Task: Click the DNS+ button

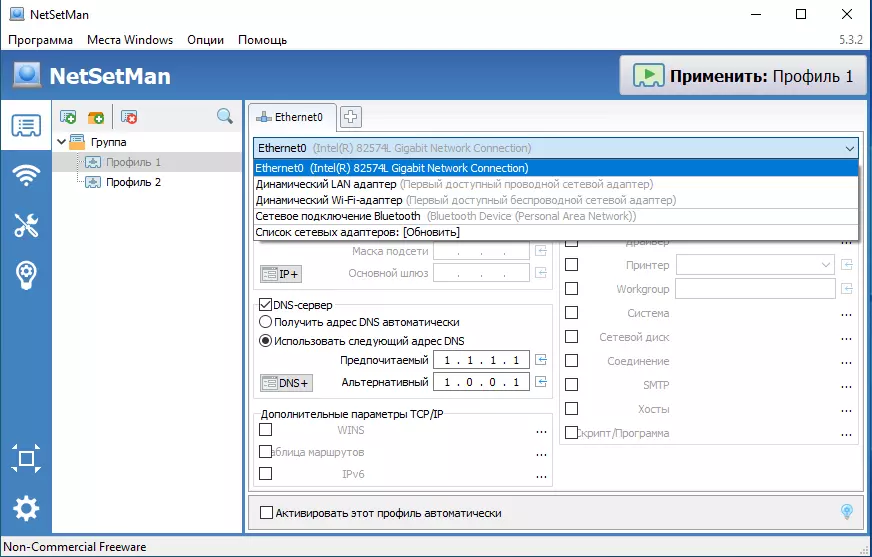Action: tap(286, 383)
